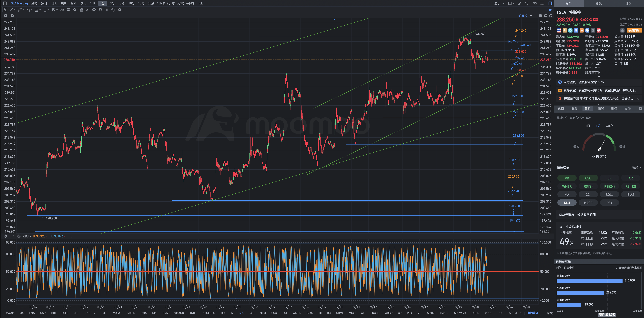Add a comment bubble annotation

(x=68, y=10)
